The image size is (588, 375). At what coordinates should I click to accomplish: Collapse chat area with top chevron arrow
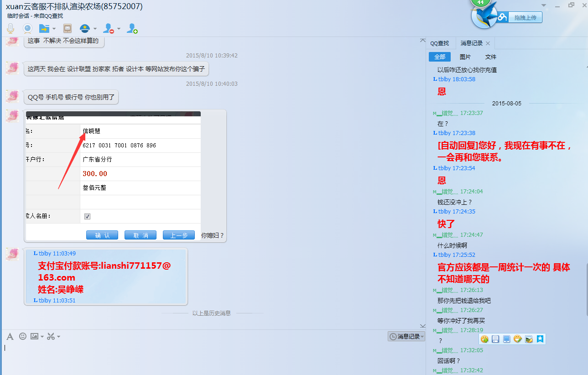pos(422,41)
